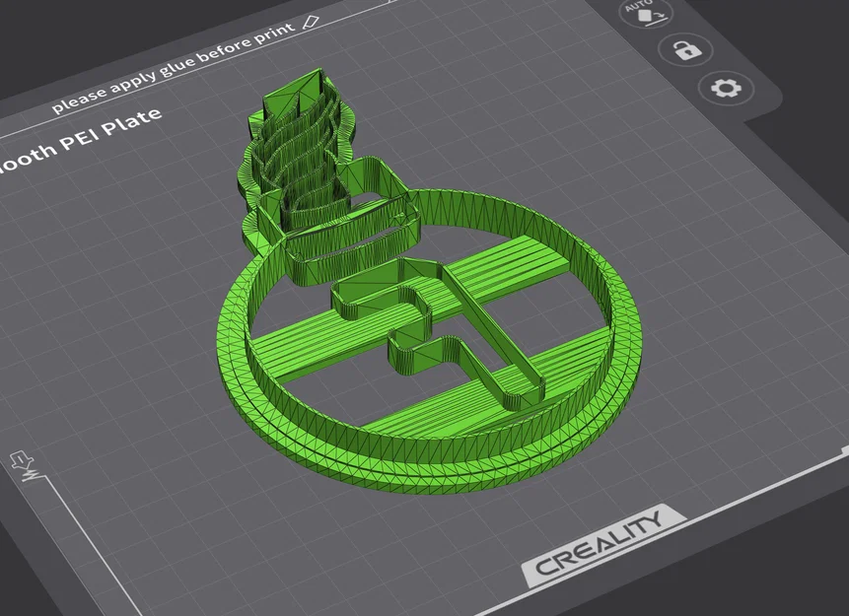849x616 pixels.
Task: Open the plate settings gear icon
Action: pyautogui.click(x=726, y=88)
